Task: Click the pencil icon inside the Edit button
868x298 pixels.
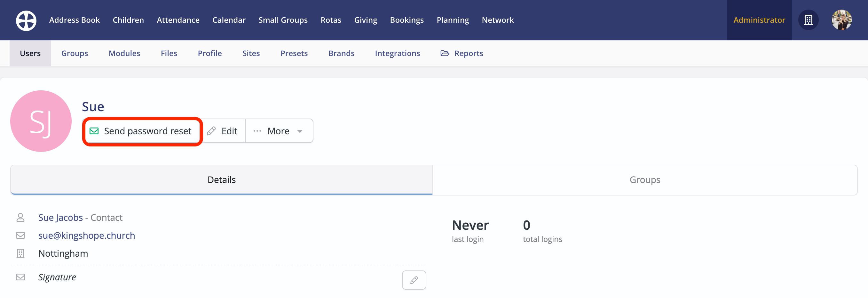Action: coord(212,131)
